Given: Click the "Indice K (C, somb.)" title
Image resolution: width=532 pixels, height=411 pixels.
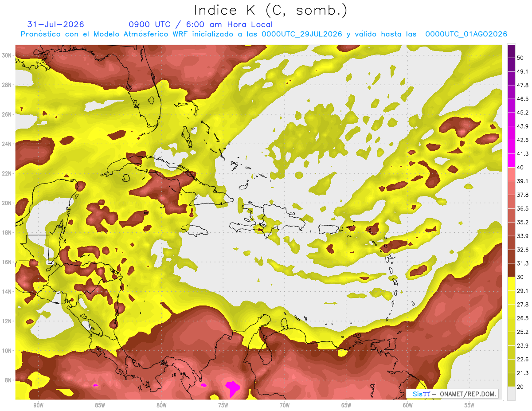Looking at the screenshot, I should (271, 10).
